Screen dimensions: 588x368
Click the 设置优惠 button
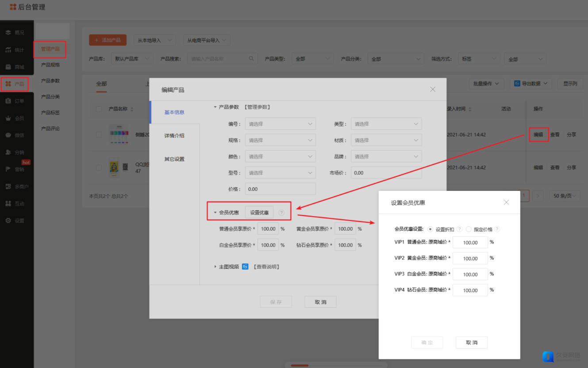(x=259, y=213)
